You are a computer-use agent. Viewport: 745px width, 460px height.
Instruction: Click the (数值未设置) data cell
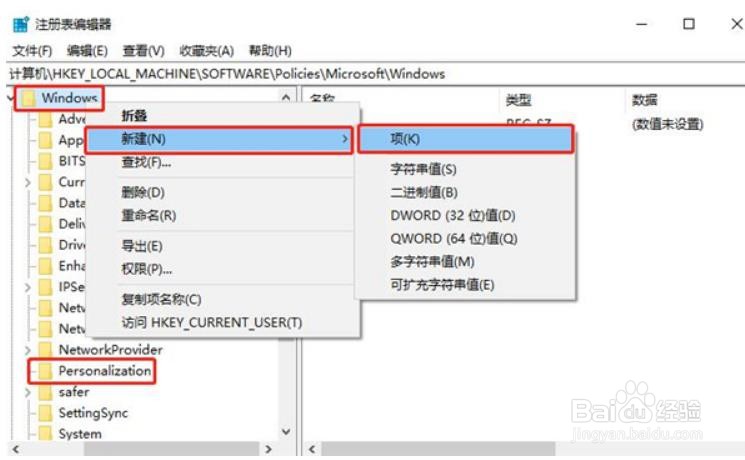(668, 125)
